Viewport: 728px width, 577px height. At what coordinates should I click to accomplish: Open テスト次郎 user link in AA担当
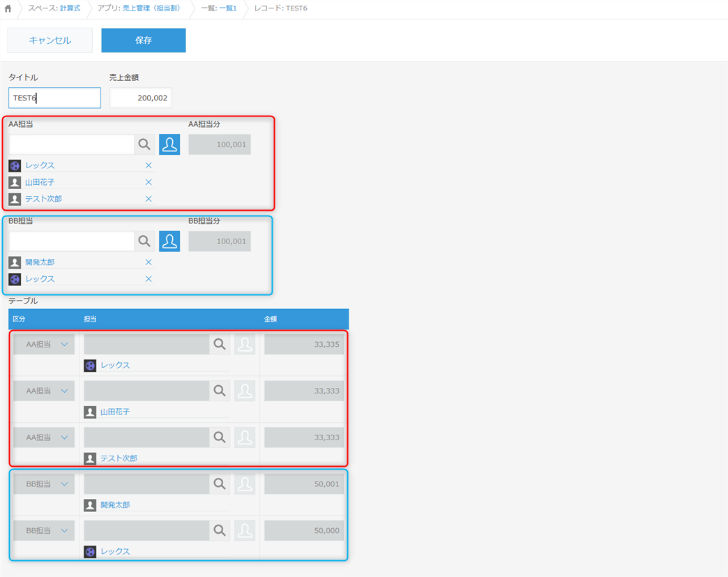click(x=44, y=199)
